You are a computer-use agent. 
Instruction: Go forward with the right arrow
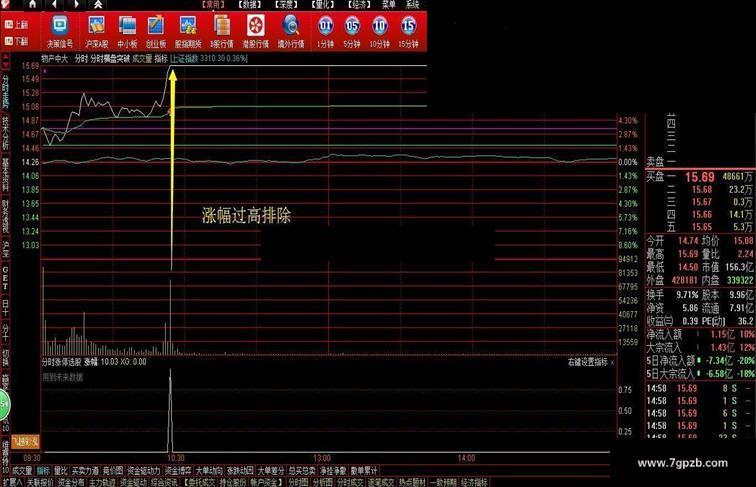77,5
